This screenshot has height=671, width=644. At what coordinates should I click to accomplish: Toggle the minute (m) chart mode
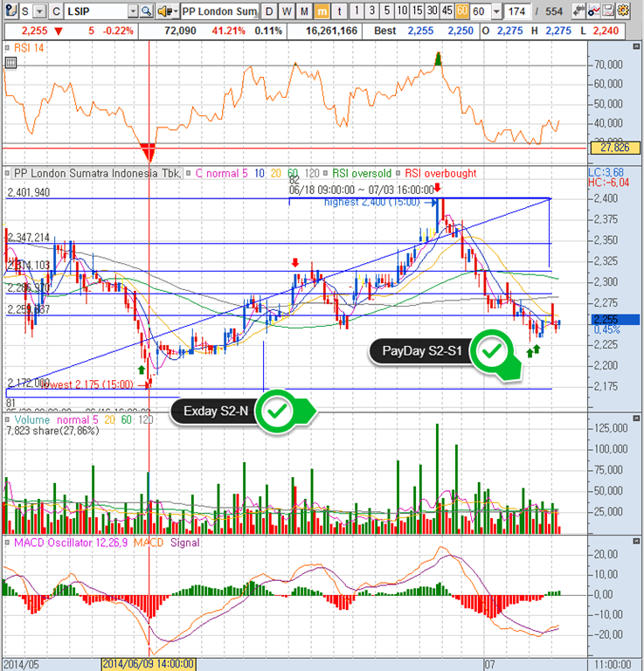pos(322,11)
